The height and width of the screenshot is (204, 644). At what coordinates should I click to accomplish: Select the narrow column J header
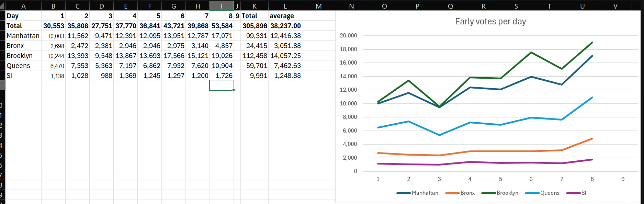[x=237, y=6]
